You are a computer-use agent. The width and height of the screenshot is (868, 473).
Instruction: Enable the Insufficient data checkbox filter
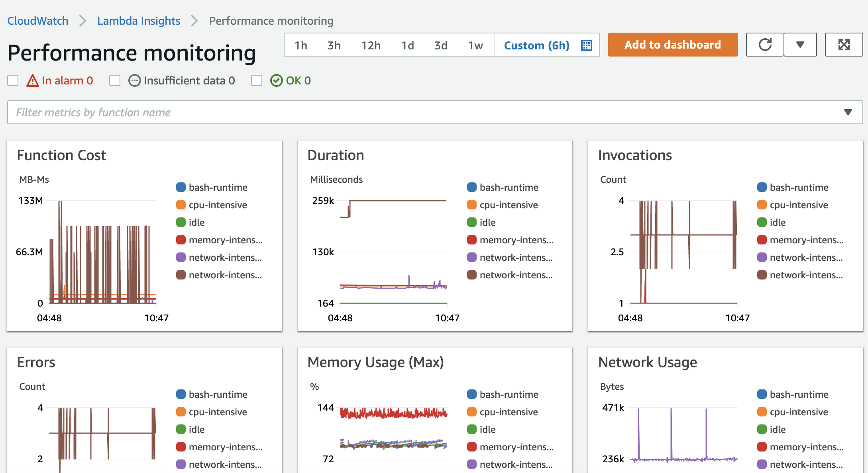[x=115, y=80]
